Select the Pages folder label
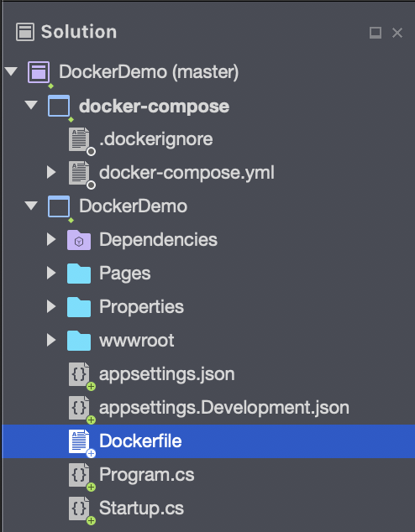The width and height of the screenshot is (415, 532). point(125,274)
